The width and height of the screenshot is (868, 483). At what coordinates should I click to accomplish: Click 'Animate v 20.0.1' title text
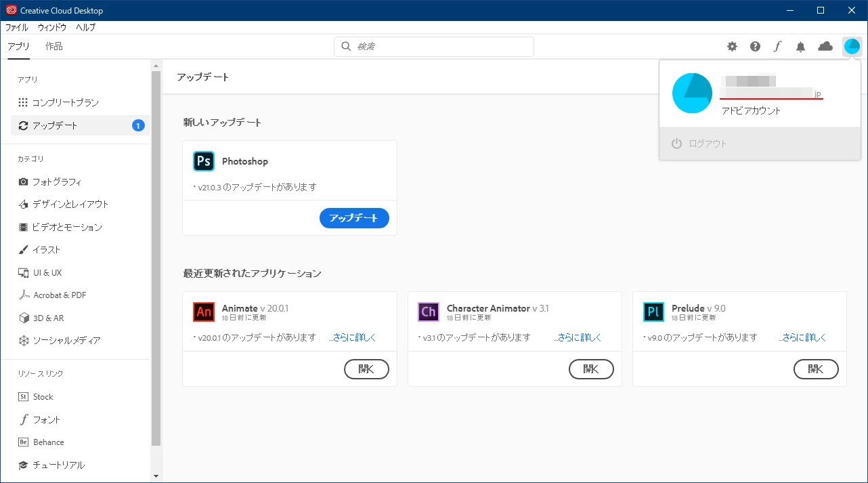coord(255,308)
